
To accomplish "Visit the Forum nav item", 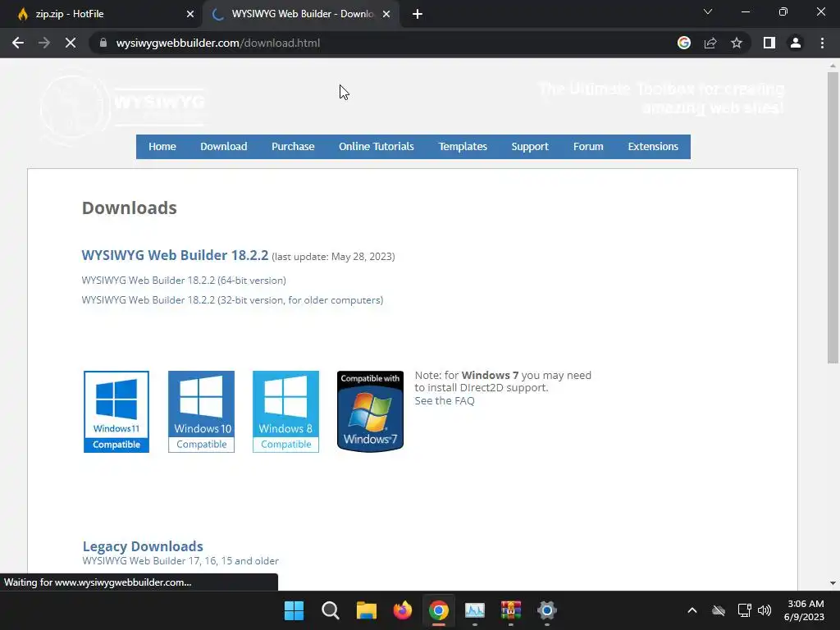I will pyautogui.click(x=588, y=146).
